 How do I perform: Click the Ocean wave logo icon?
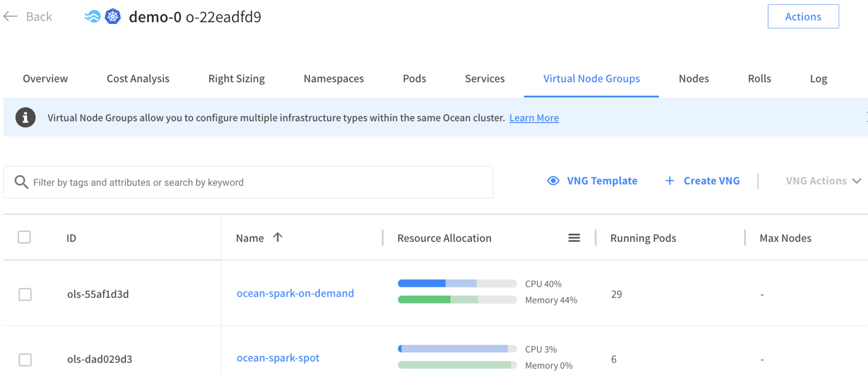(x=92, y=17)
